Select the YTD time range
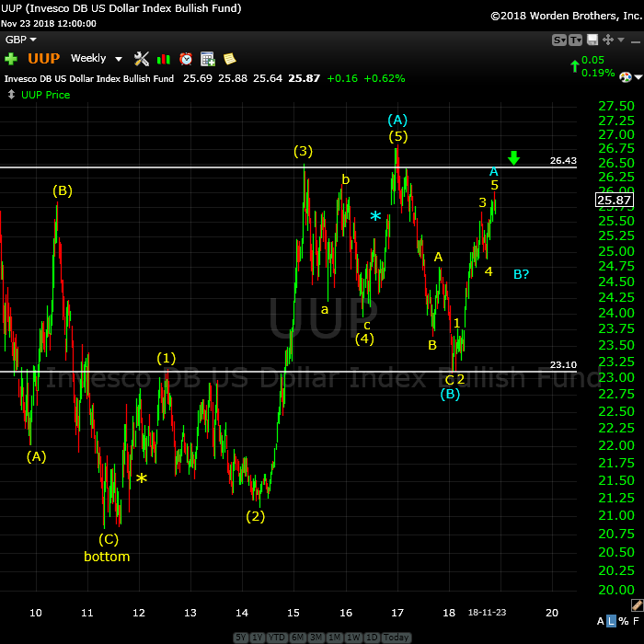 [277, 637]
